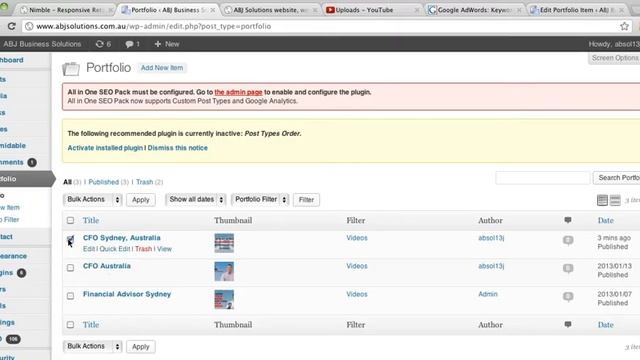The image size is (640, 360).
Task: Focus the portfolio search input field
Action: 542,178
